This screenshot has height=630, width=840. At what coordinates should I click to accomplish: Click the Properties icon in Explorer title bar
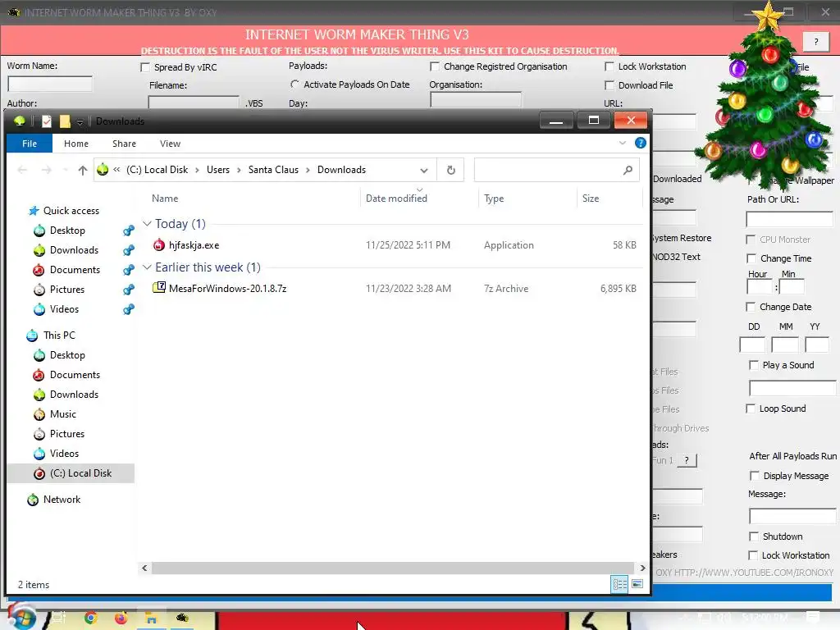point(47,121)
